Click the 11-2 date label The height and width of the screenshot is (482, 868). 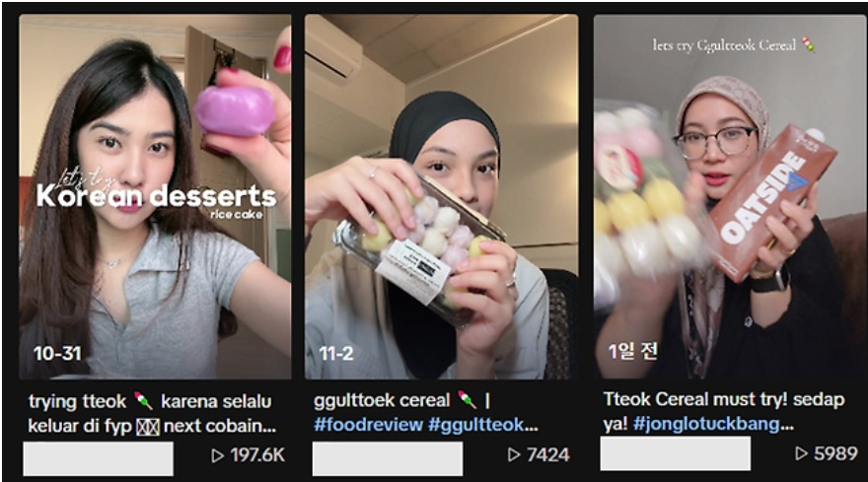336,353
